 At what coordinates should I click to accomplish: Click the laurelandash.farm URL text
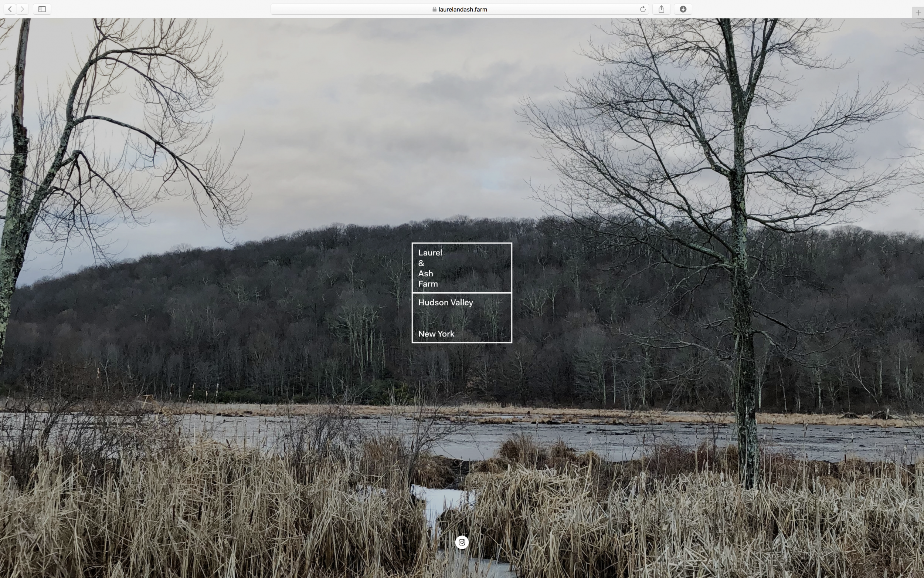click(463, 9)
